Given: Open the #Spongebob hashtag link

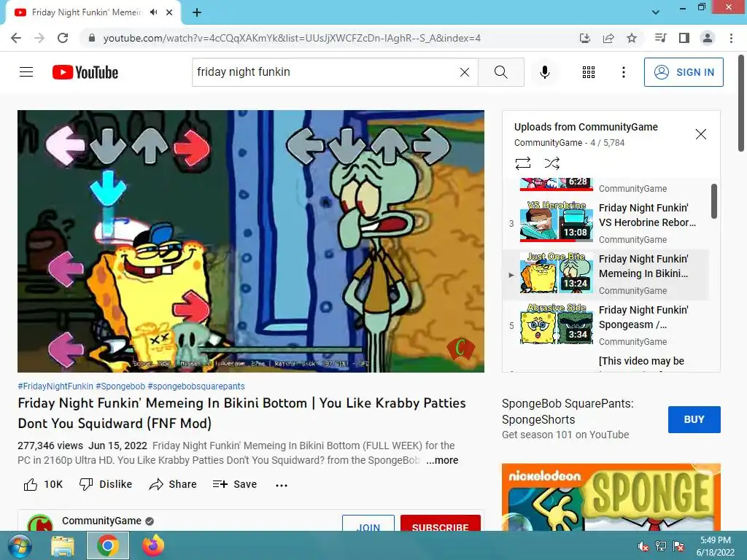Looking at the screenshot, I should tap(120, 386).
